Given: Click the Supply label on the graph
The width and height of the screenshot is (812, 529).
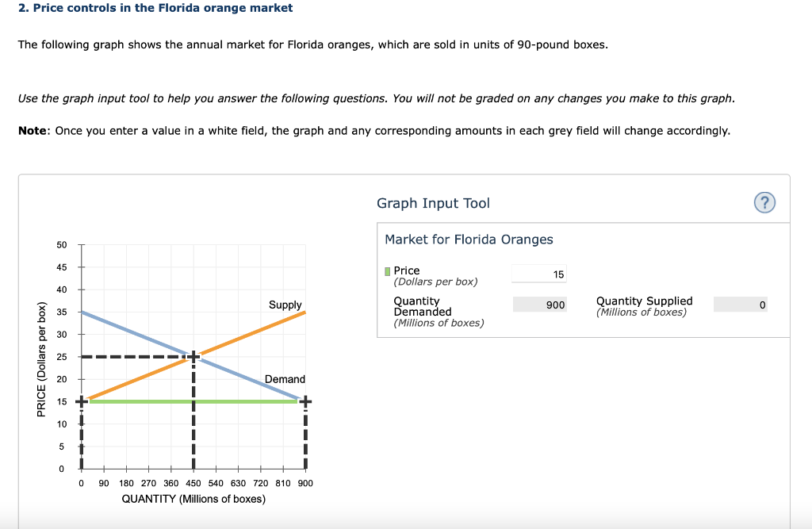Looking at the screenshot, I should tap(285, 305).
